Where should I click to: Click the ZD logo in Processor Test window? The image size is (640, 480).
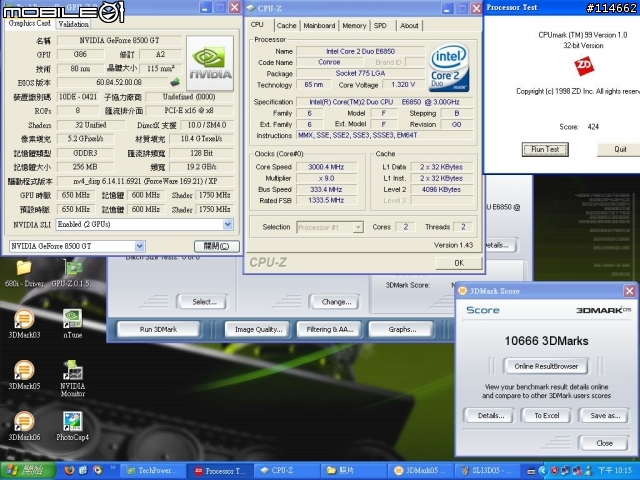(x=584, y=66)
